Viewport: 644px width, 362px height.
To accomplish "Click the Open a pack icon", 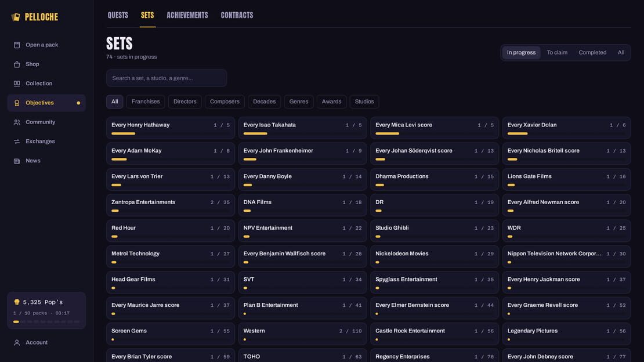I will (x=17, y=45).
